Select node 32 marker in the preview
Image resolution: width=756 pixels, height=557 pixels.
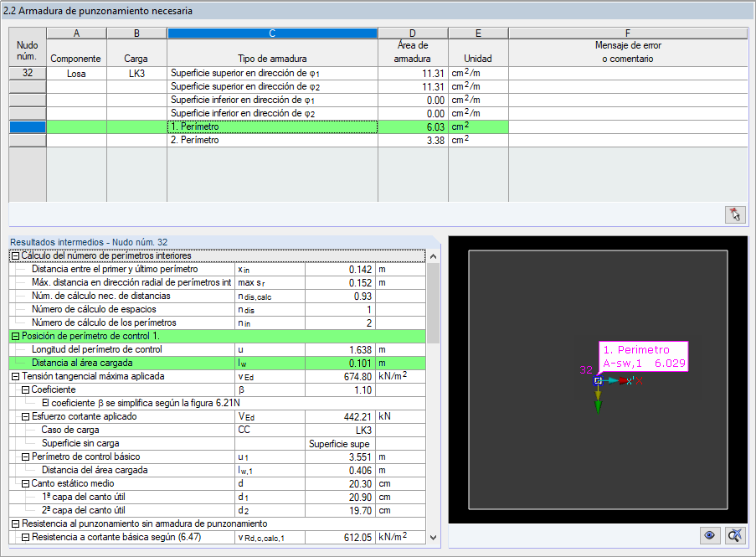point(598,381)
